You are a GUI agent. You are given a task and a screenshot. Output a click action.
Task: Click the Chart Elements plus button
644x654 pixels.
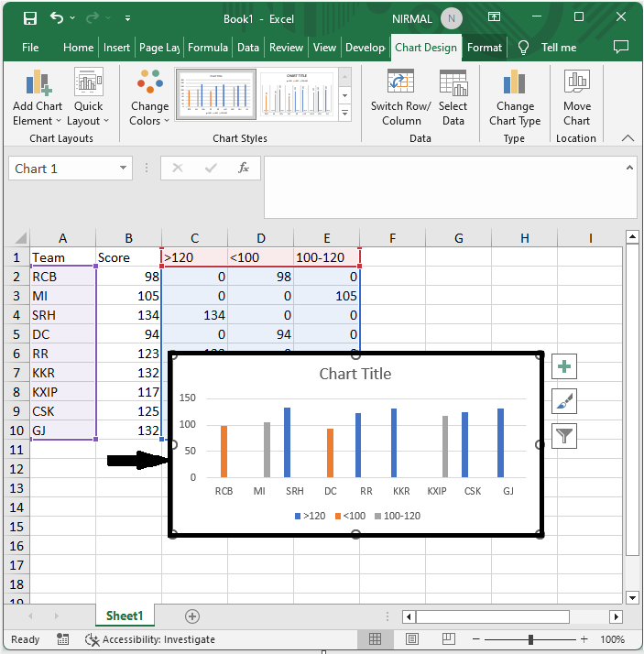[x=564, y=366]
